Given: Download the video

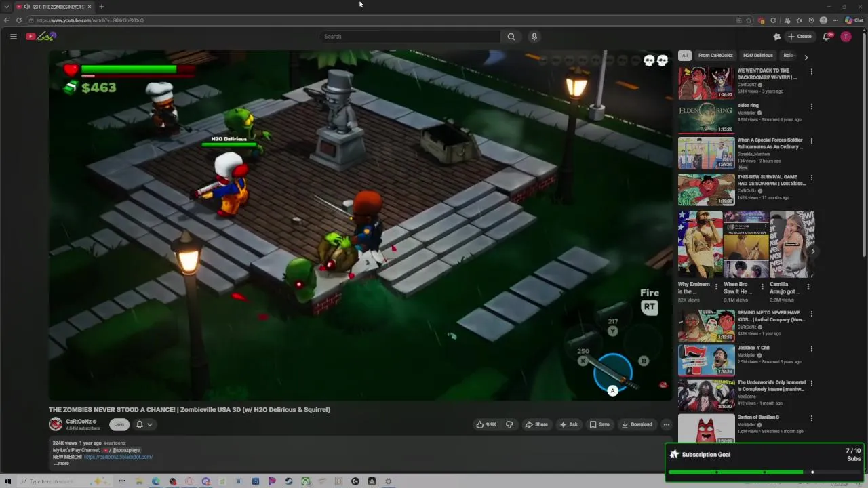Looking at the screenshot, I should [637, 424].
